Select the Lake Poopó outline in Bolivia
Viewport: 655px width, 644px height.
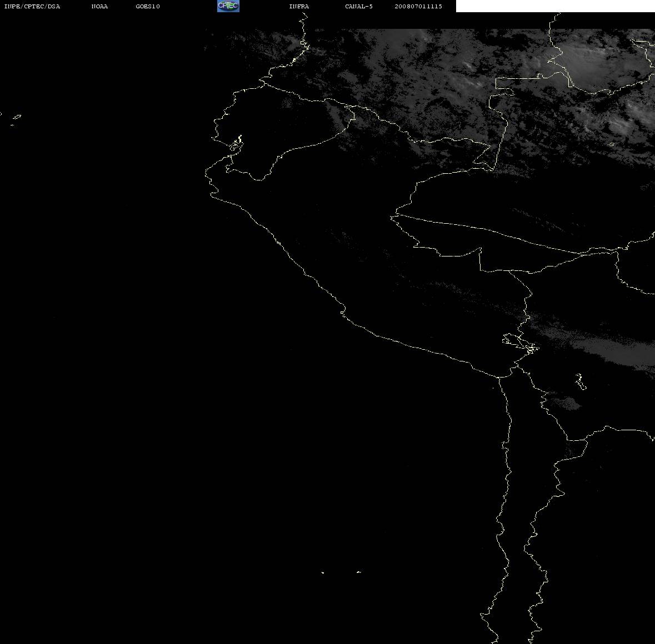click(580, 381)
